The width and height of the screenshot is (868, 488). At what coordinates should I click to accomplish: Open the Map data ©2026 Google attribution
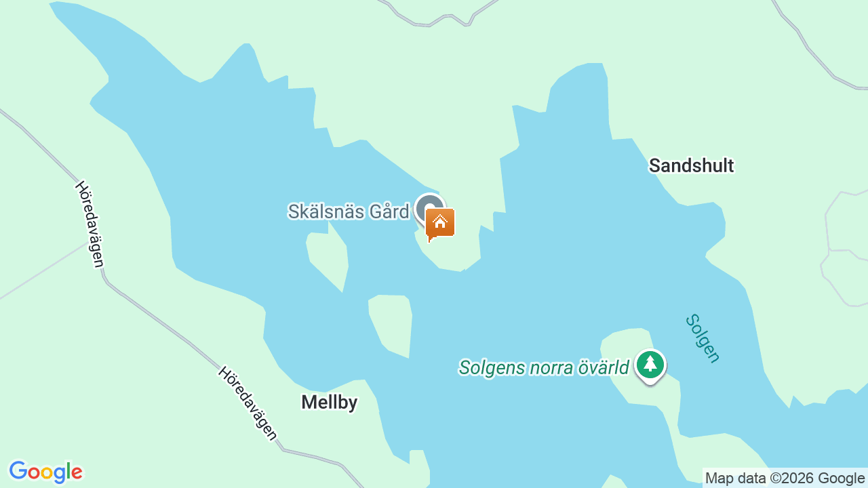785,478
